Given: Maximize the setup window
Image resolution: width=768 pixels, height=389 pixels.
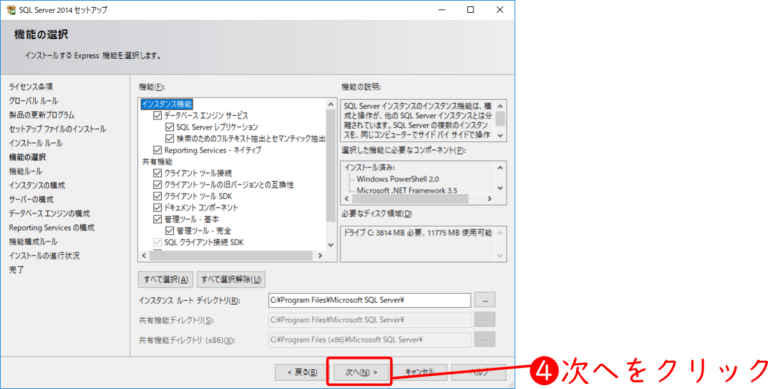Looking at the screenshot, I should click(x=470, y=10).
